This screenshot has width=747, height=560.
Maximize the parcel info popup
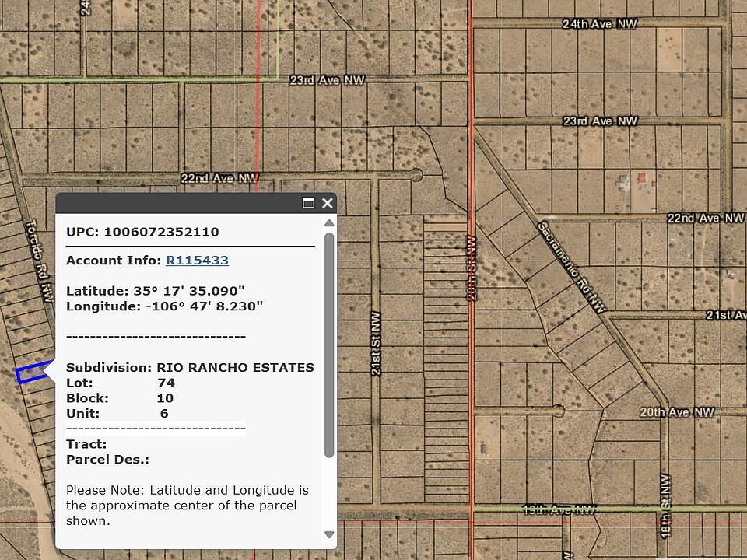(308, 203)
